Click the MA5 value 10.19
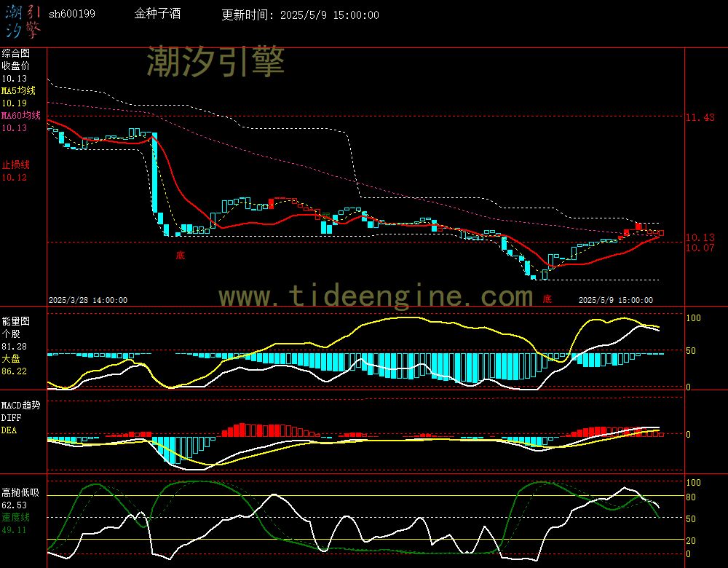The height and width of the screenshot is (568, 728). [x=15, y=103]
